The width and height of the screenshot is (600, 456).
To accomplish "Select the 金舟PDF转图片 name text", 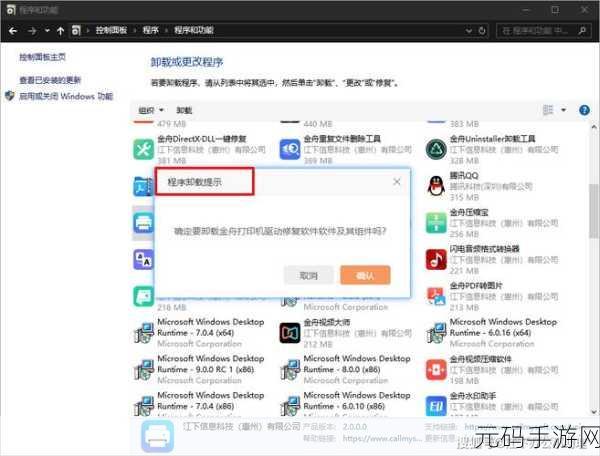I will tap(476, 286).
